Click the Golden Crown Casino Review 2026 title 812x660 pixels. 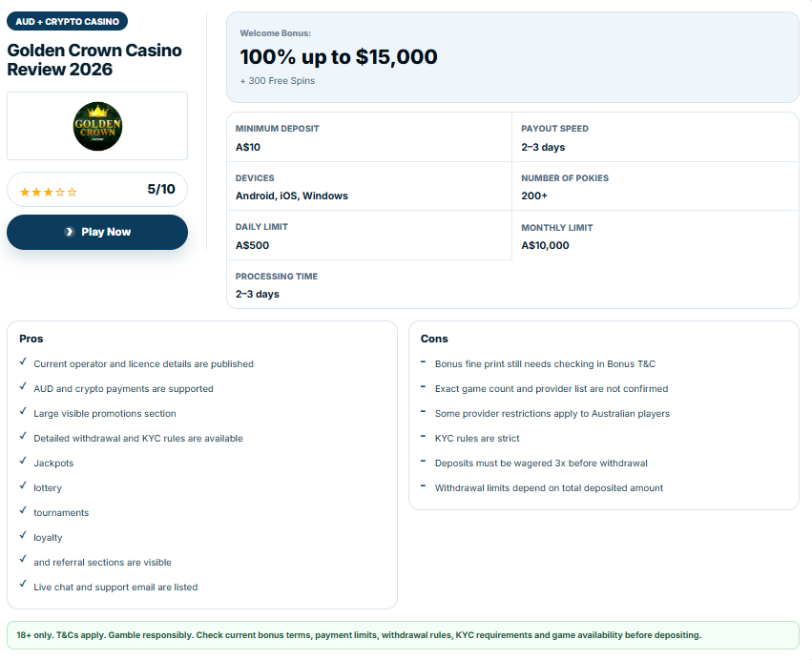click(94, 59)
